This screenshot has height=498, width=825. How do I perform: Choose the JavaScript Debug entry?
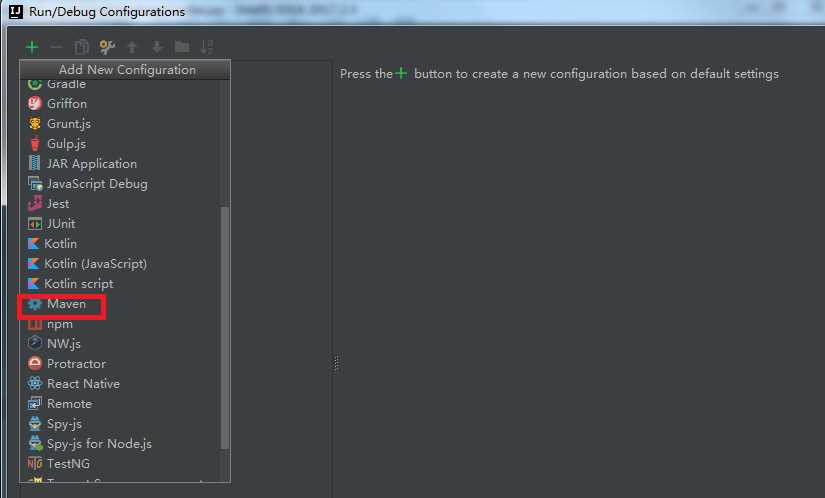(97, 184)
